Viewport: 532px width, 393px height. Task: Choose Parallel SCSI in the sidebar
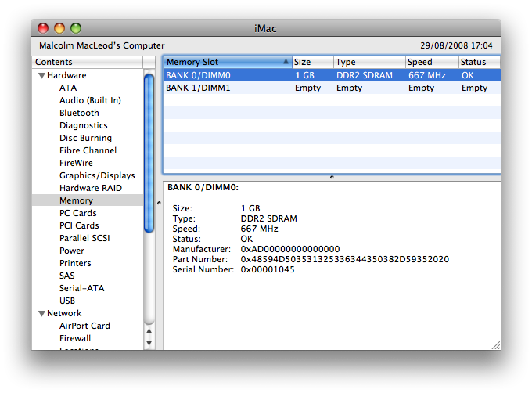[84, 238]
